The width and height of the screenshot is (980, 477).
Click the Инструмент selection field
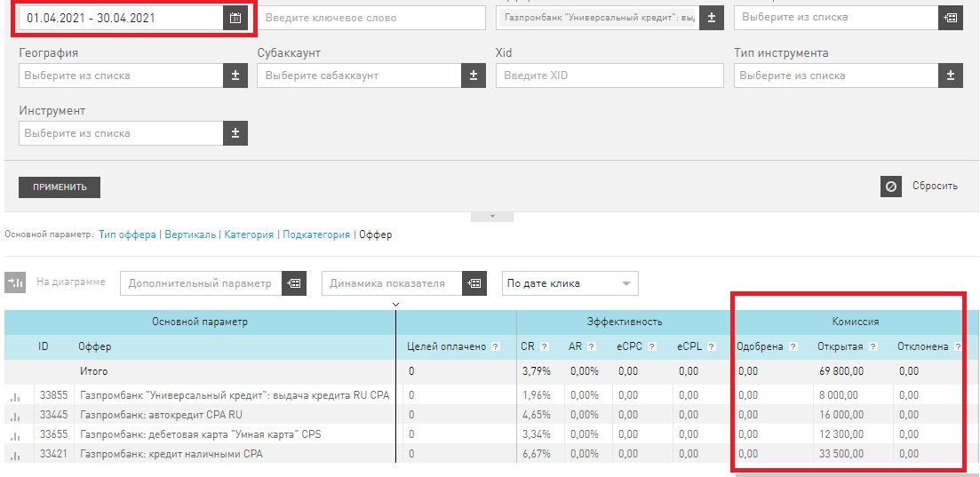tap(121, 133)
